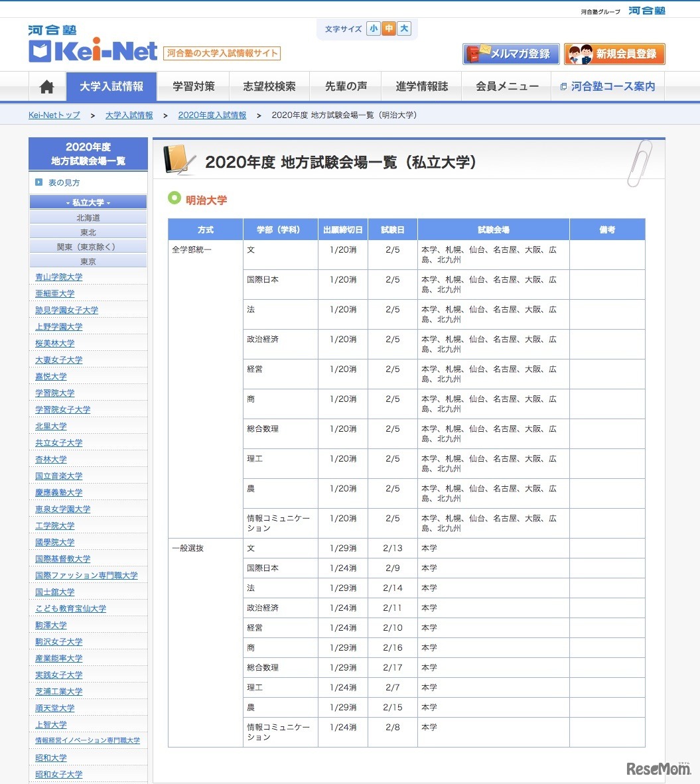The height and width of the screenshot is (784, 700).
Task: Switch font size to 小
Action: pos(374,29)
